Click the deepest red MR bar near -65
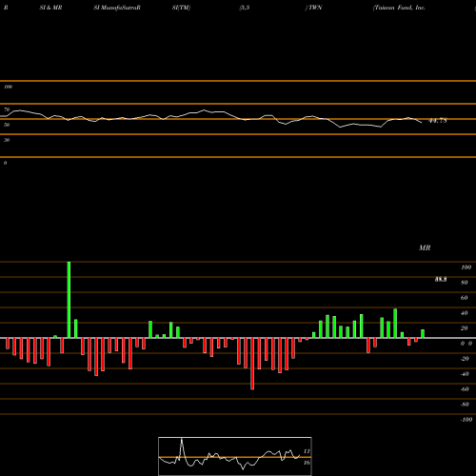The image size is (476, 476). coord(252,364)
